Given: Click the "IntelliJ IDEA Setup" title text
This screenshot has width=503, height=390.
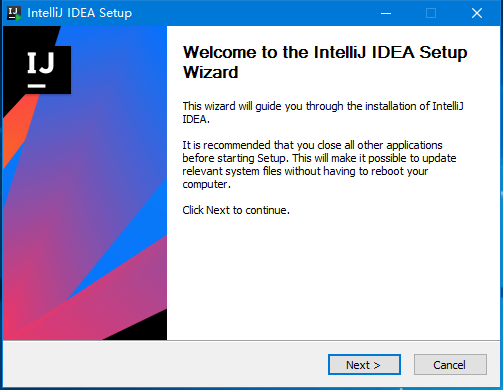Looking at the screenshot, I should coord(80,13).
